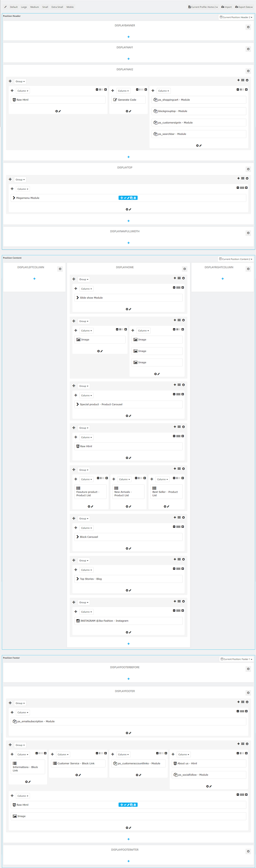Viewport: 256px width, 868px height.
Task: Open the Export Data menu
Action: point(244,7)
